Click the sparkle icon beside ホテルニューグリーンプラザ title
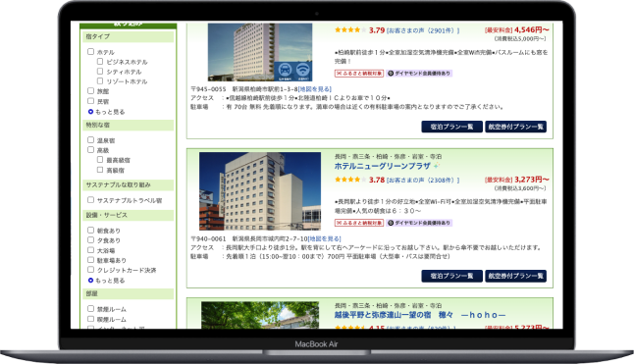This screenshot has height=364, width=634. (437, 166)
